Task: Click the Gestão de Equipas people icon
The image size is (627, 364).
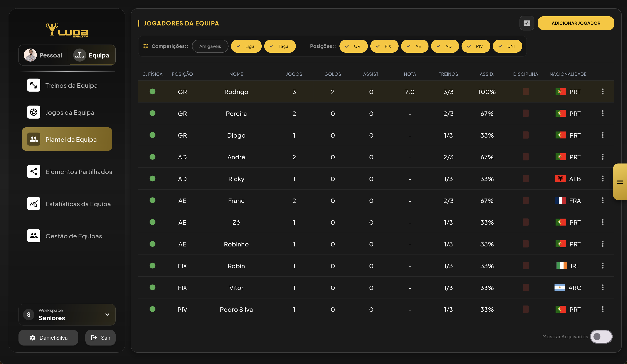Action: click(x=34, y=236)
